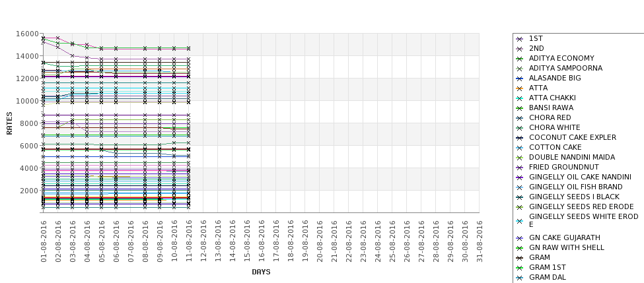Screen dimensions: 644x283
Task: Select GRAM 1ST legend entry
Action: 548,267
